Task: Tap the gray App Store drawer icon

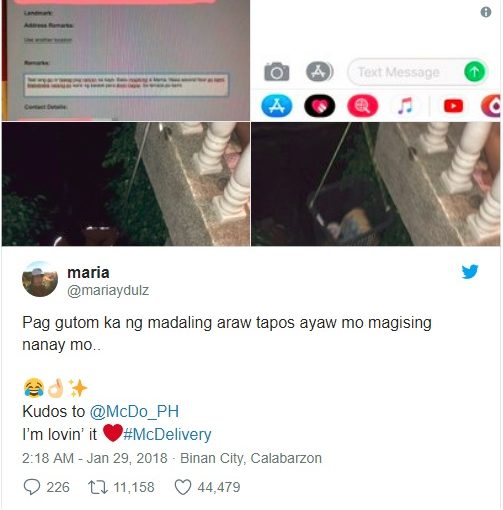Action: (x=319, y=72)
